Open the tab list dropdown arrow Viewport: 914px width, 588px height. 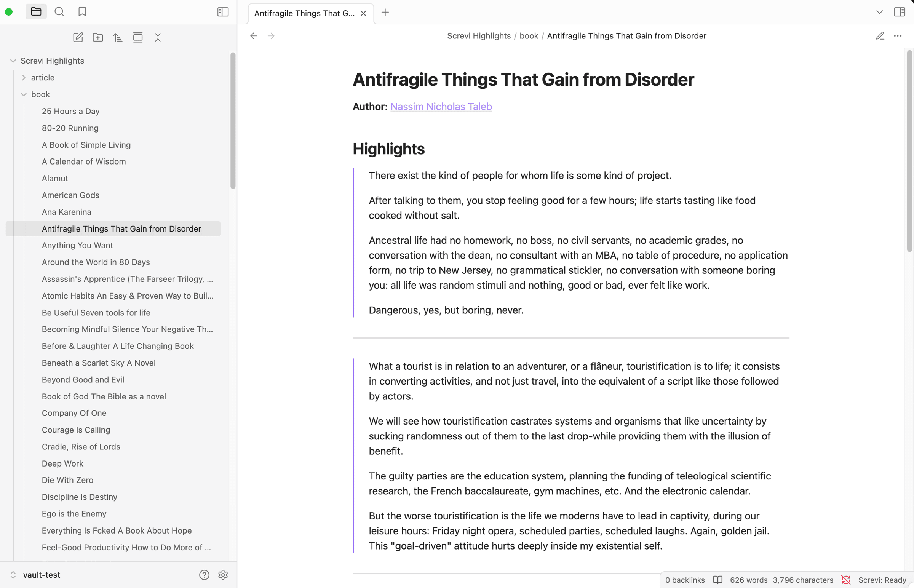click(879, 12)
